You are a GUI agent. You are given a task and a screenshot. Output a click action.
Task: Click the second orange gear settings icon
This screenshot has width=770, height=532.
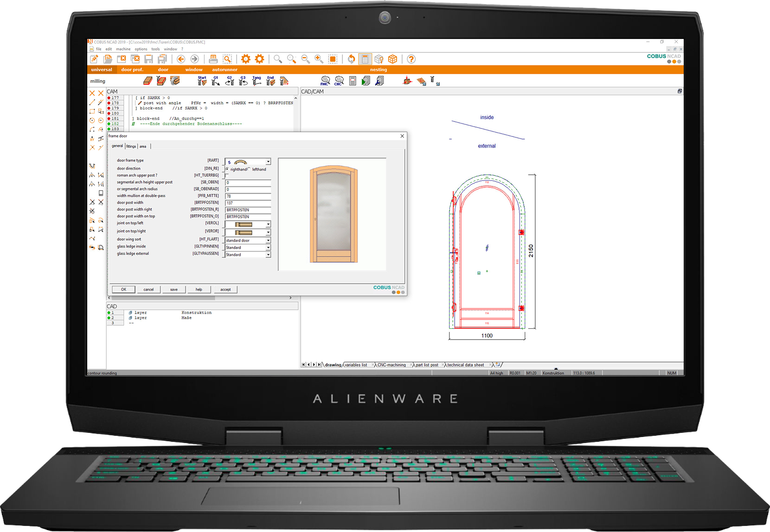click(260, 59)
